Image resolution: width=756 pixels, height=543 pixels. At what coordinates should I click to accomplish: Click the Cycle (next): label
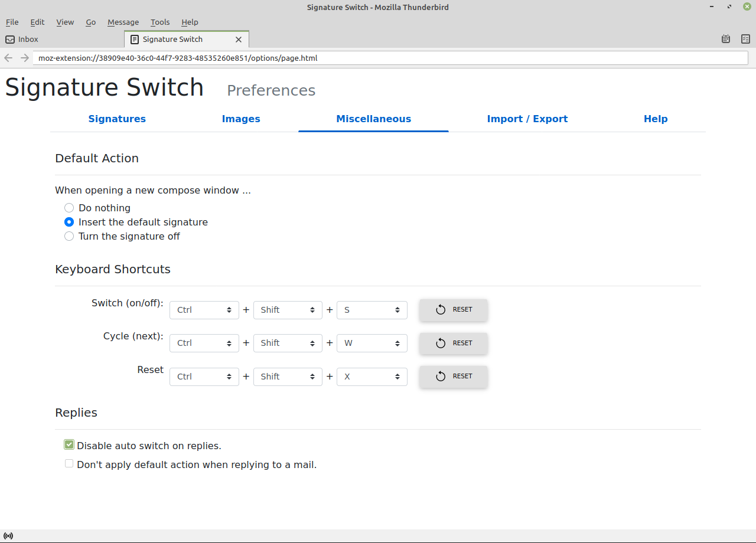[133, 336]
